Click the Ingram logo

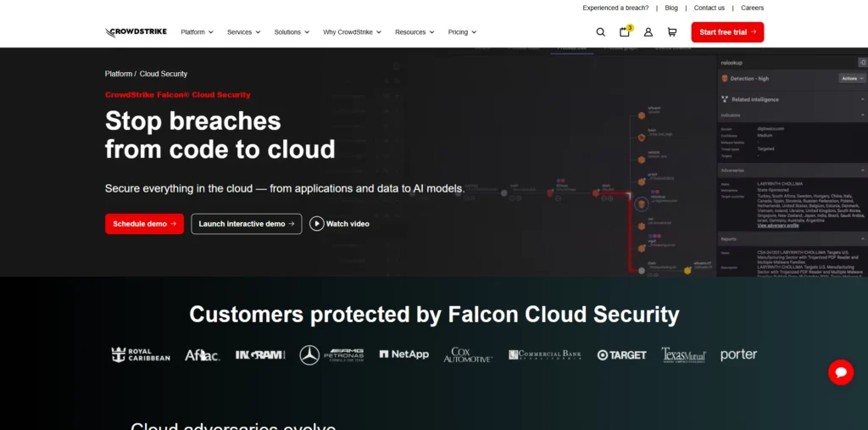point(260,355)
